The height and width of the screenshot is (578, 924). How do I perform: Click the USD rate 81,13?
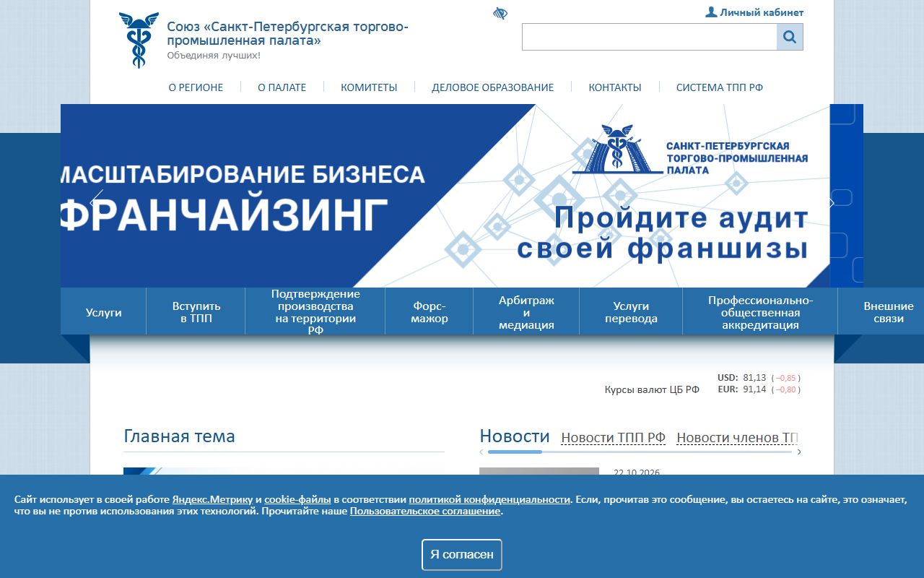(754, 377)
